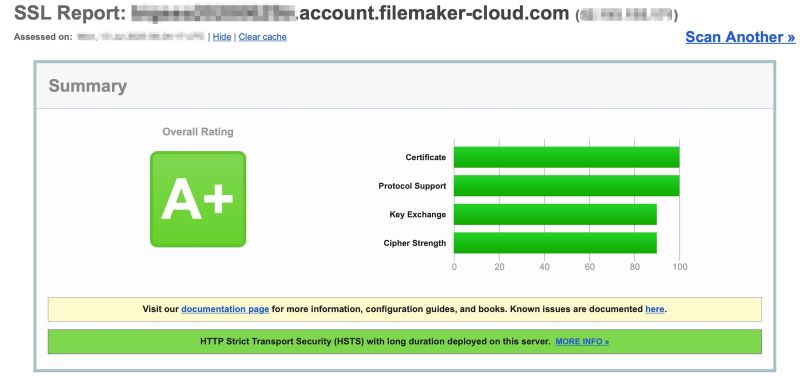Click the Overall Rating label
The height and width of the screenshot is (378, 800).
(198, 132)
